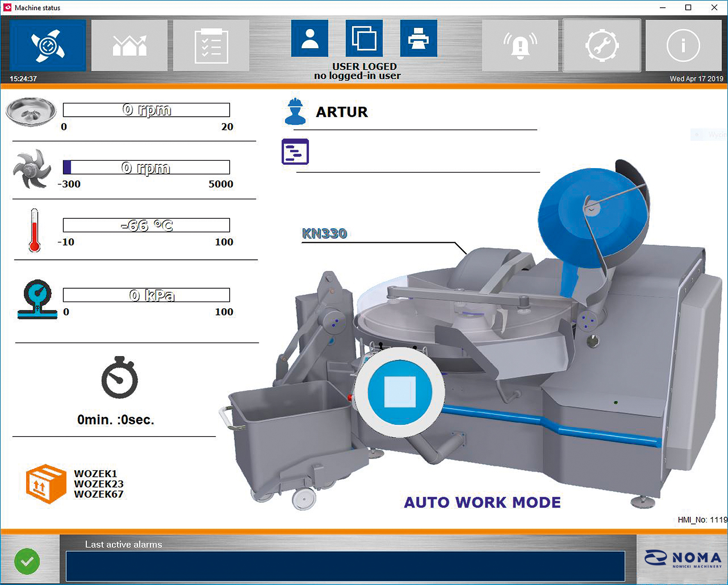Click the vacuum pressure kPa bar
Screen dimensions: 728x585
coord(146,295)
